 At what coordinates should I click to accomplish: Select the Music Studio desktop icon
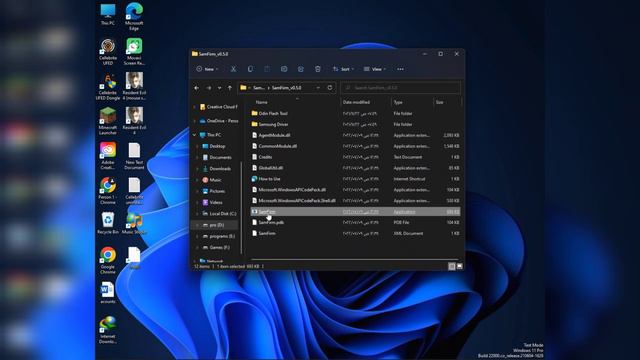[x=134, y=223]
